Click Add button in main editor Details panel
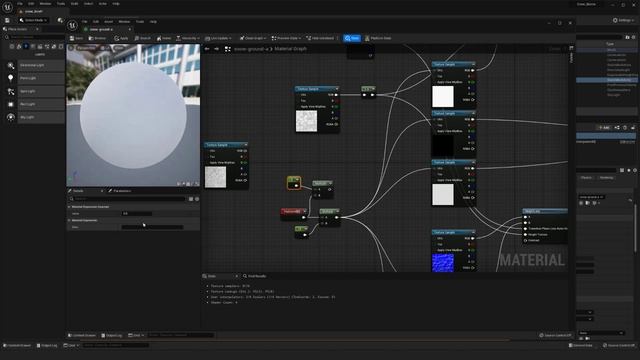Viewport: 640px width, 360px height. pyautogui.click(x=604, y=128)
